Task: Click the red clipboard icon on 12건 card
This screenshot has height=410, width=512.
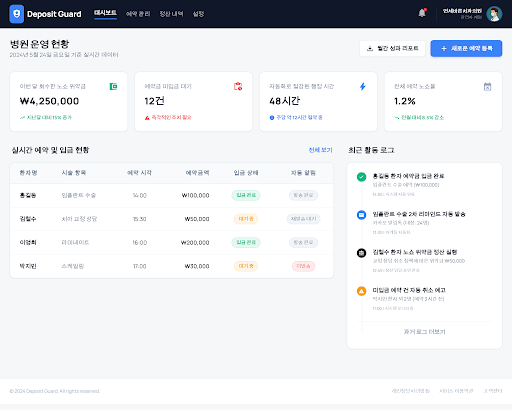Action: coord(238,86)
